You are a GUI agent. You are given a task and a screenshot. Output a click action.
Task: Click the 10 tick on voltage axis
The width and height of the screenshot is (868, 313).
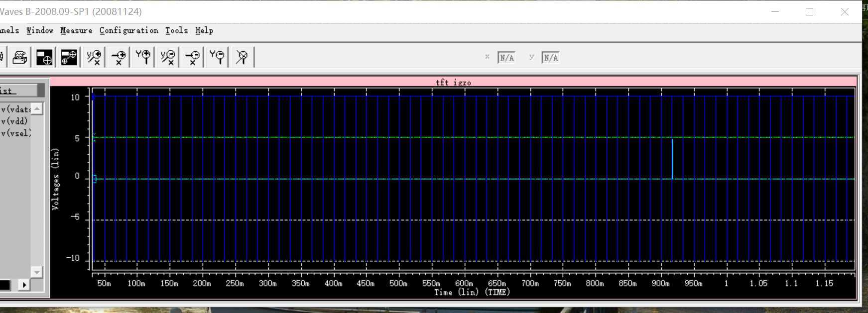point(75,97)
